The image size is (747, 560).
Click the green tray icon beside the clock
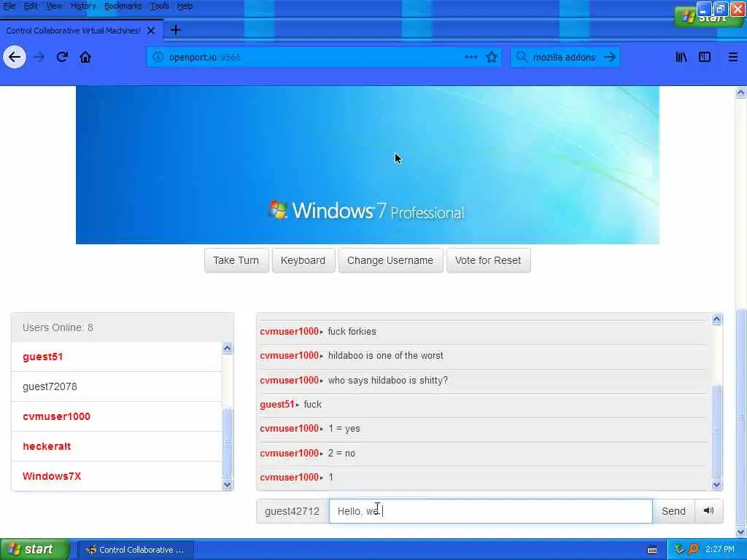coord(679,549)
